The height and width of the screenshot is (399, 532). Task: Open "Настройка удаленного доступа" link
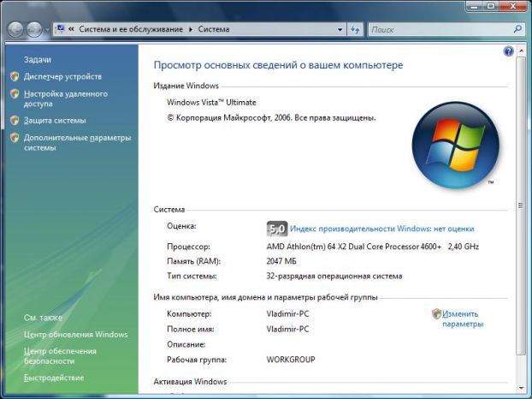pyautogui.click(x=66, y=98)
